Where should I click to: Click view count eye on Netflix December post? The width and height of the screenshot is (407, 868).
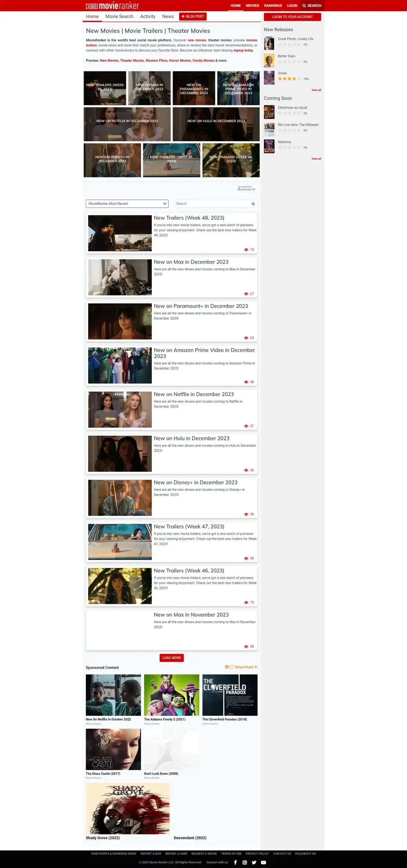pos(246,426)
